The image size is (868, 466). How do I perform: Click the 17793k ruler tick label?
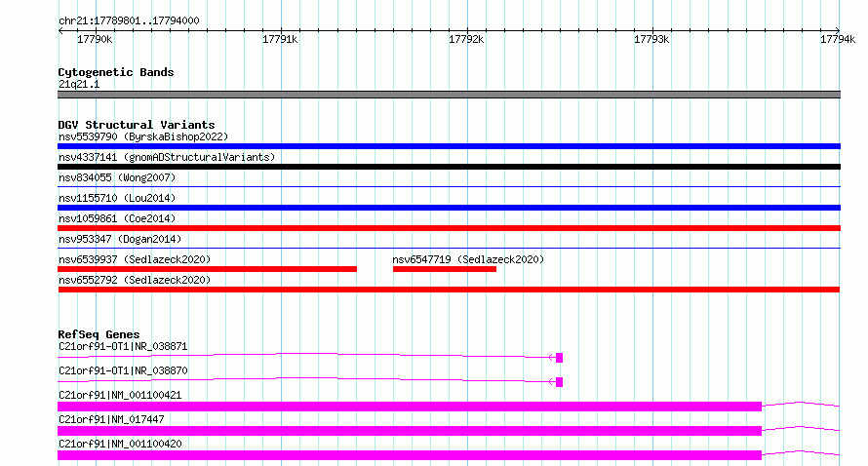651,39
